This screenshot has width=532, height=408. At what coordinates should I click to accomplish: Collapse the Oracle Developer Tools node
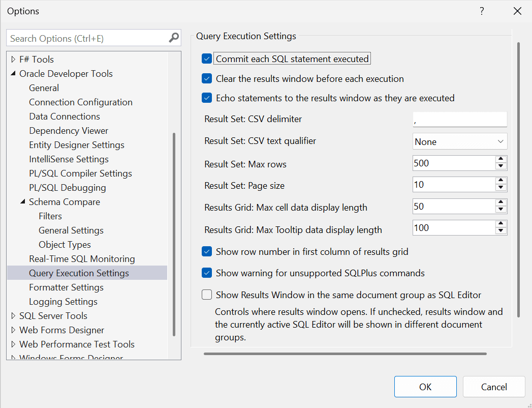[x=13, y=73]
